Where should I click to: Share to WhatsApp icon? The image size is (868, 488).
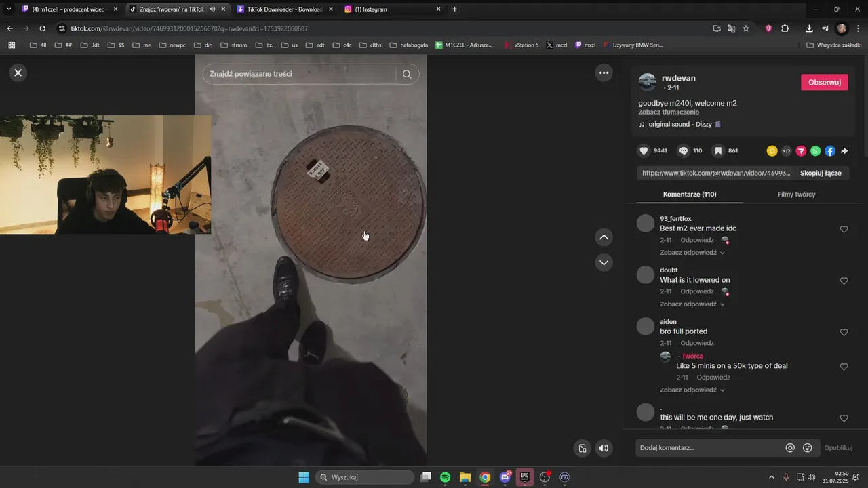[815, 151]
